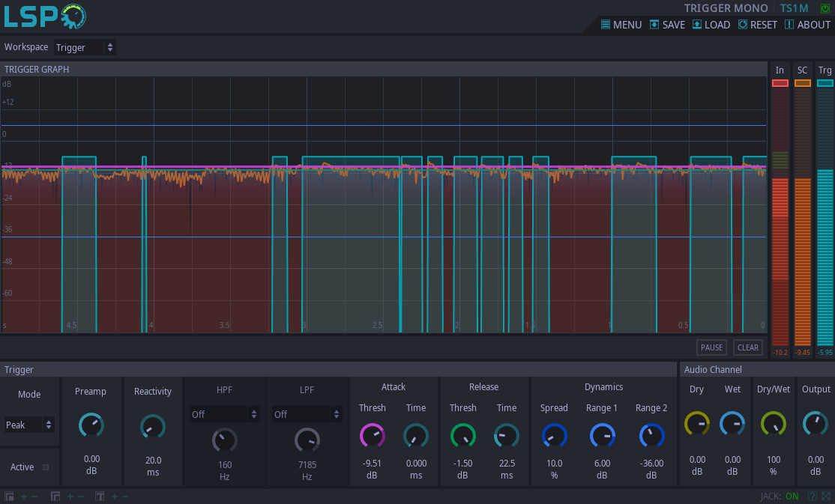
Task: Click the RESET circular-arrow icon
Action: tap(742, 25)
